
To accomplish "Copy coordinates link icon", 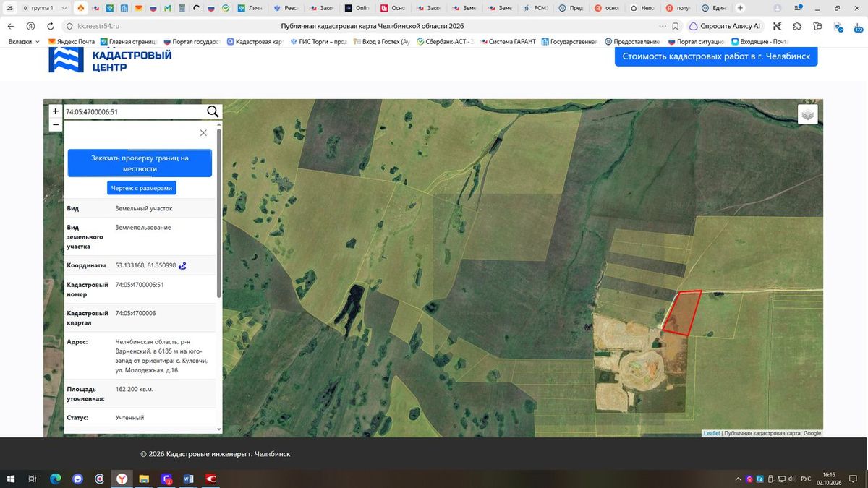I will point(183,265).
